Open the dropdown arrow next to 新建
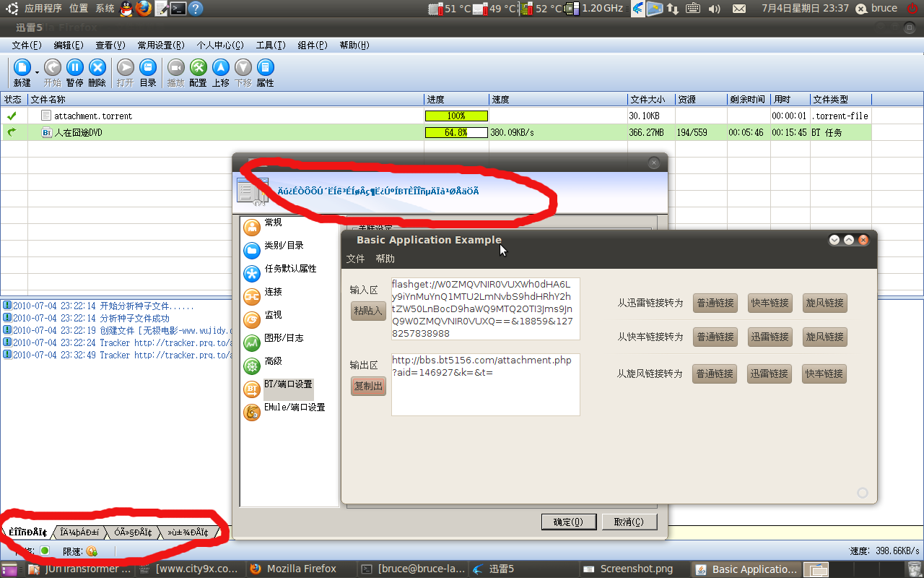Screen dimensions: 924x578 pos(37,72)
